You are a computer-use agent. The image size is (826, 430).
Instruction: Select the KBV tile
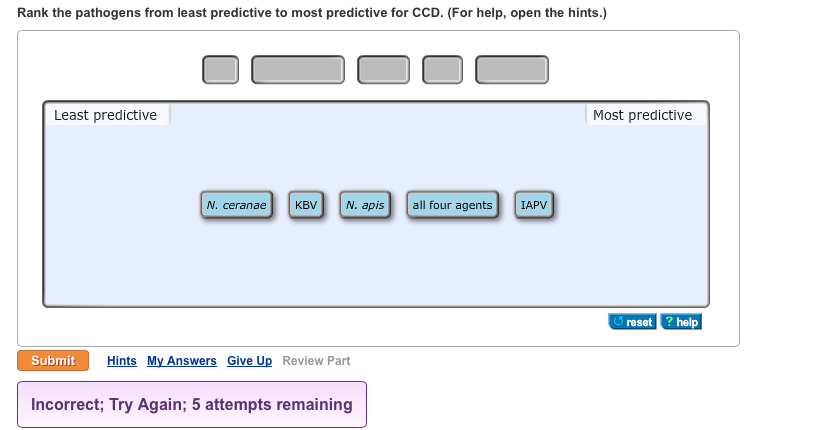click(306, 204)
